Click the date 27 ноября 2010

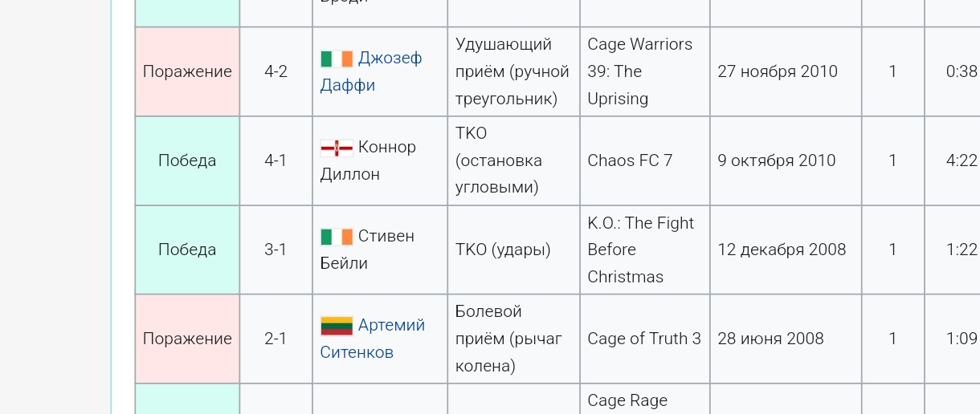pos(778,71)
